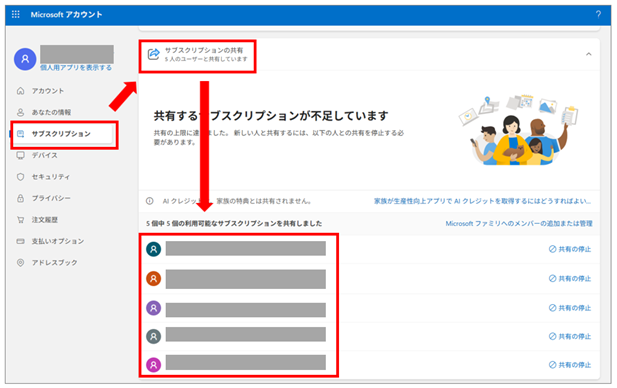Click the blue profile avatar in sidebar

25,59
